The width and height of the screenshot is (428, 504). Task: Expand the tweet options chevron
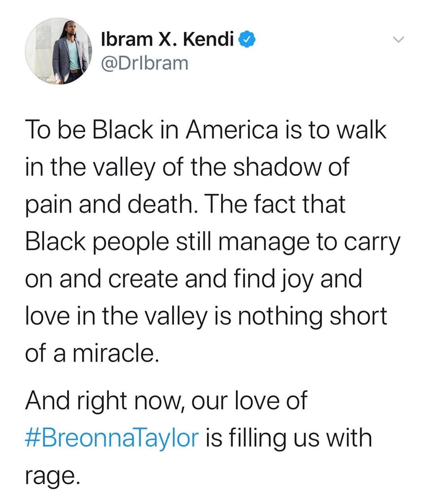397,40
